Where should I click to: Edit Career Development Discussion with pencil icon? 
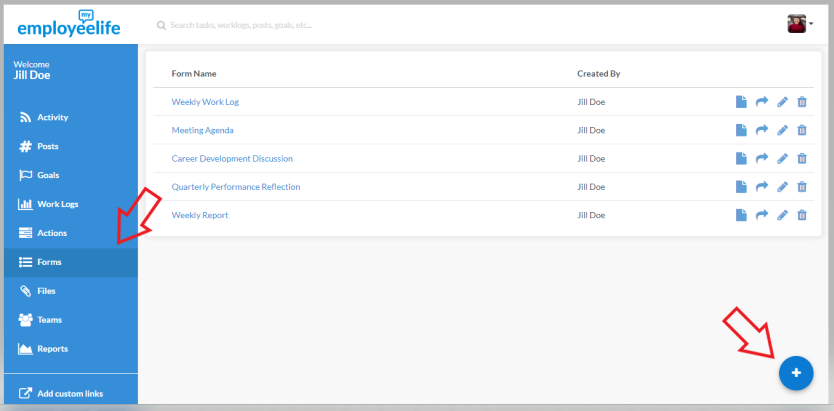pos(782,158)
